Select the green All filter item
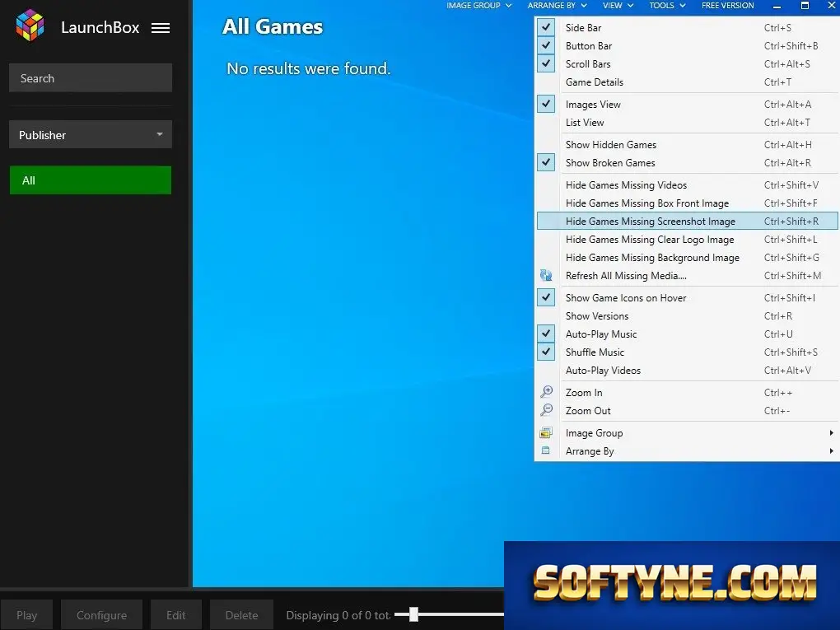 click(91, 180)
